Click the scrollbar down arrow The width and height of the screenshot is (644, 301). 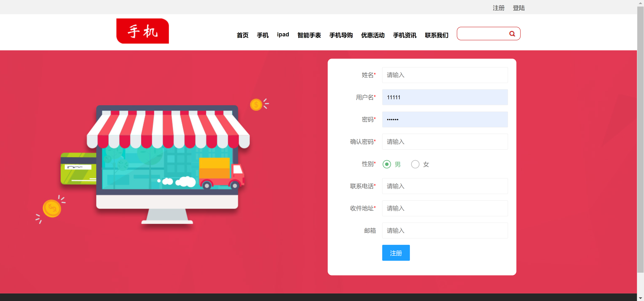[x=640, y=298]
